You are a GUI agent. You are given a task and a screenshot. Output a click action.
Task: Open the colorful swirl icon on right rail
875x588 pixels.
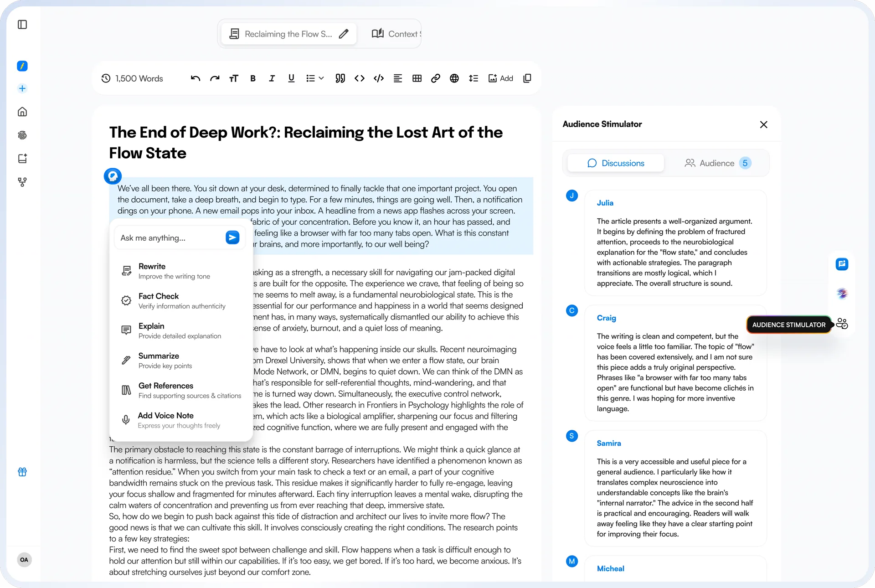tap(842, 294)
